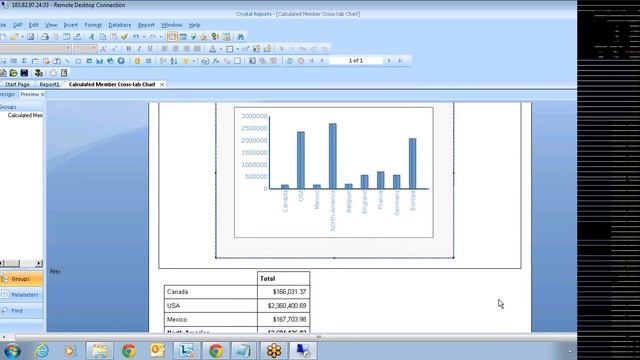Insert a chart using the chart icon
The width and height of the screenshot is (640, 360).
coord(100,61)
